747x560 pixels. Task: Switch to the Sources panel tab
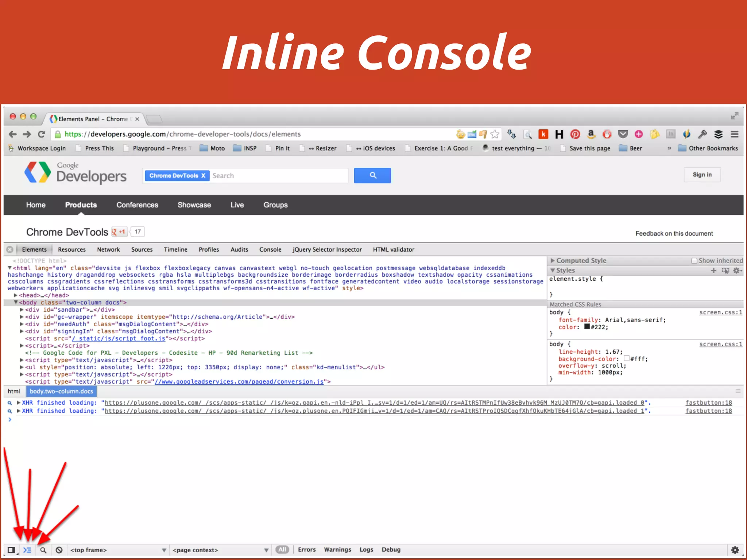(142, 249)
